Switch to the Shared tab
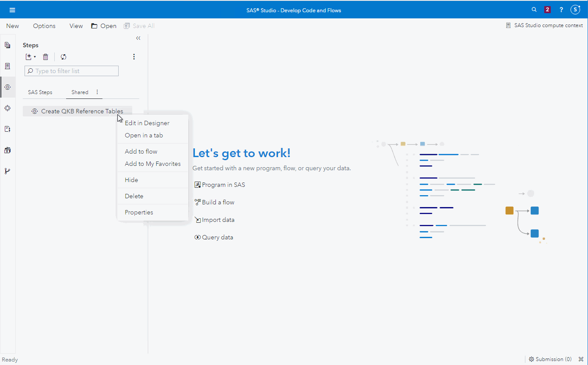The width and height of the screenshot is (588, 365). [x=80, y=92]
